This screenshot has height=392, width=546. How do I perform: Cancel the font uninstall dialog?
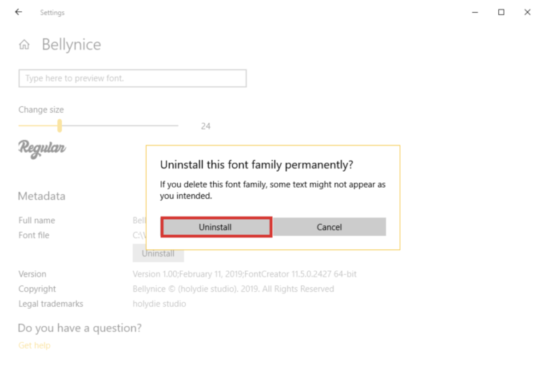point(329,227)
